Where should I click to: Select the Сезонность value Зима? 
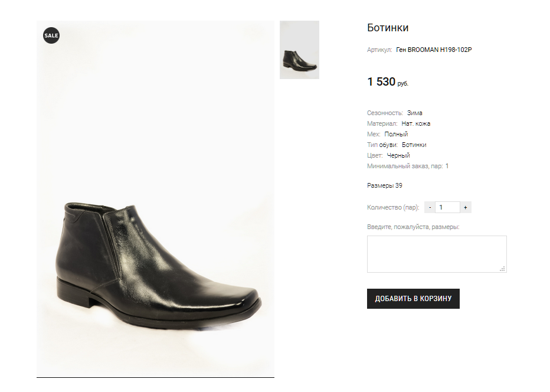pos(414,113)
